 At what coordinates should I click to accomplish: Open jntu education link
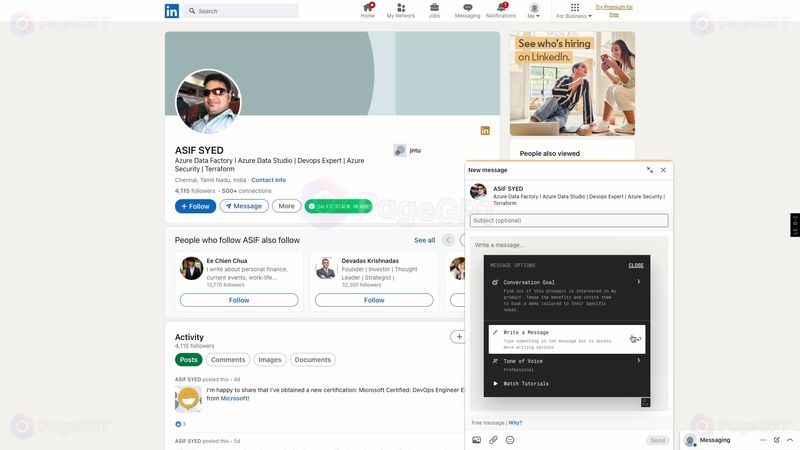407,150
